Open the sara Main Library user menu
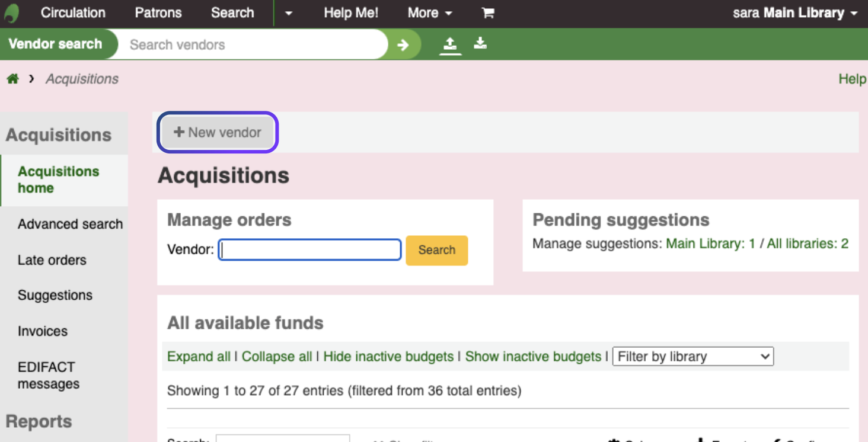868x442 pixels. (794, 13)
